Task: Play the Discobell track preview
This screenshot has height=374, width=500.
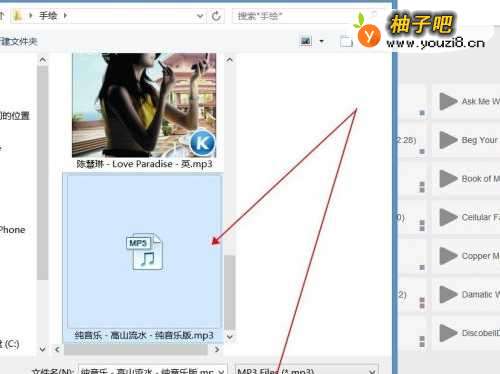Action: pos(448,333)
